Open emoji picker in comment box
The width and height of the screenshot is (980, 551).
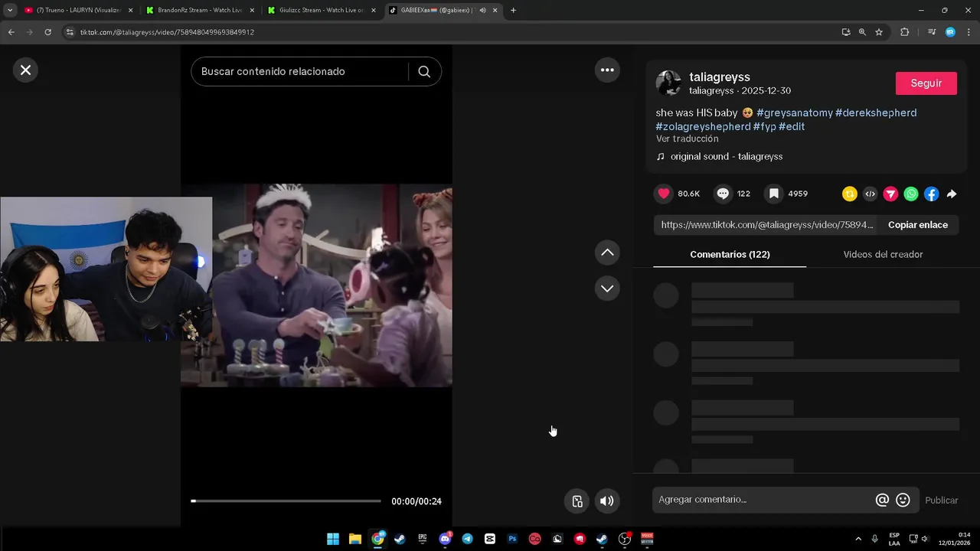click(903, 500)
